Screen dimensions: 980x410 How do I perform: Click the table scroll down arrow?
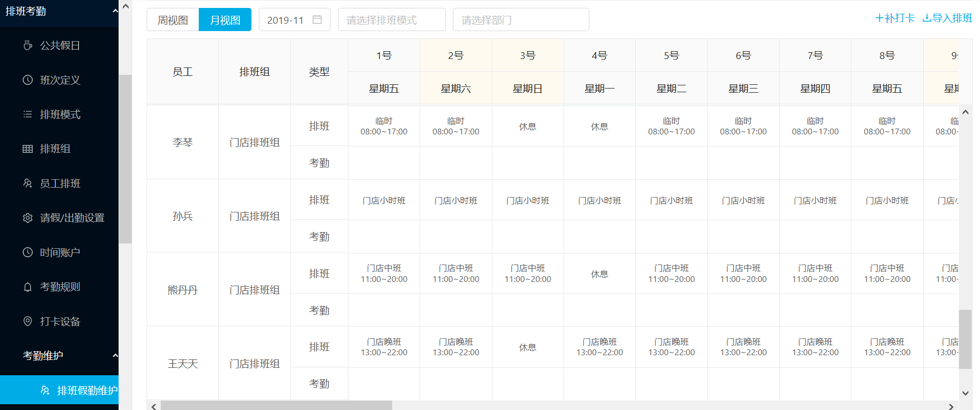[965, 393]
